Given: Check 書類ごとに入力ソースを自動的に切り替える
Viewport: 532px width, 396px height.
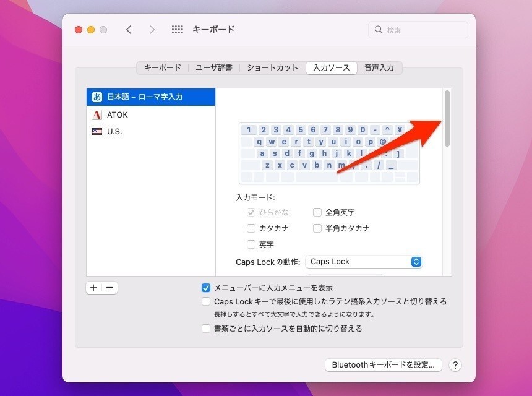Looking at the screenshot, I should (x=205, y=329).
